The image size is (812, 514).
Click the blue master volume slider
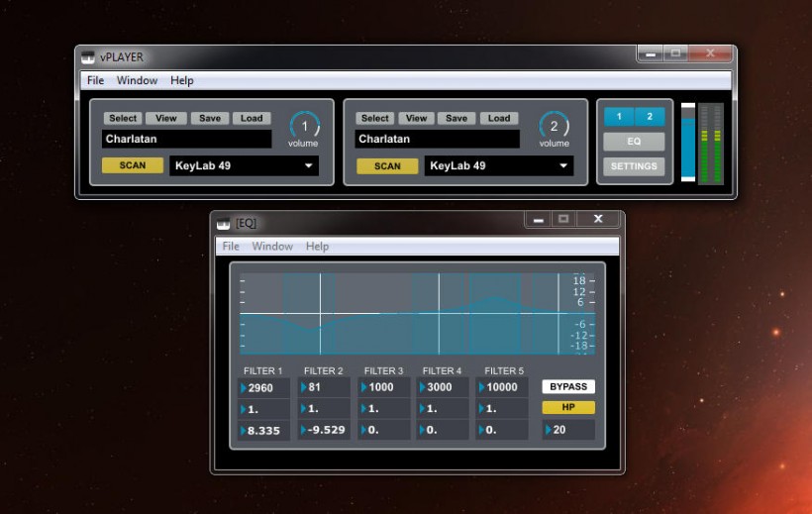pos(687,144)
